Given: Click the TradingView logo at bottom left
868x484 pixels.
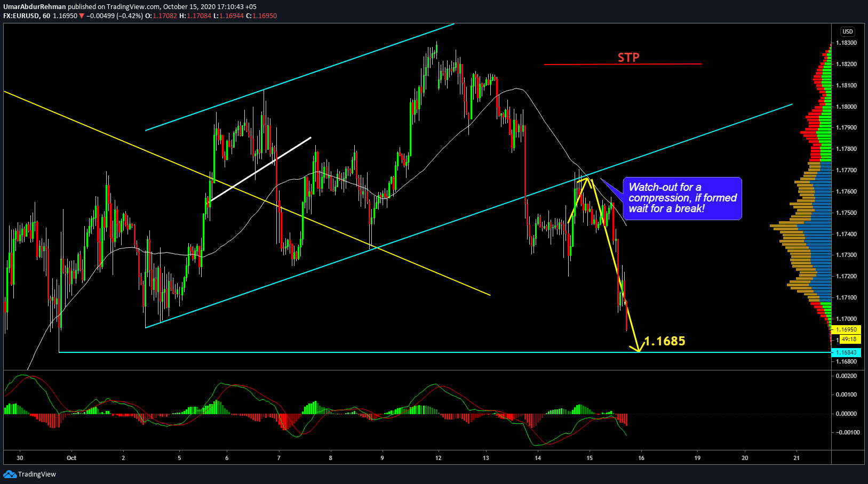Looking at the screenshot, I should (29, 474).
